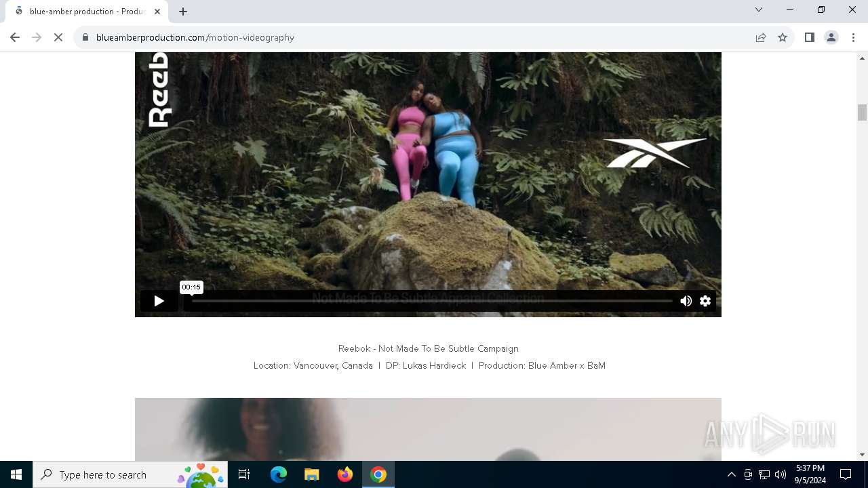
Task: Go back to the previous page
Action: tap(15, 37)
